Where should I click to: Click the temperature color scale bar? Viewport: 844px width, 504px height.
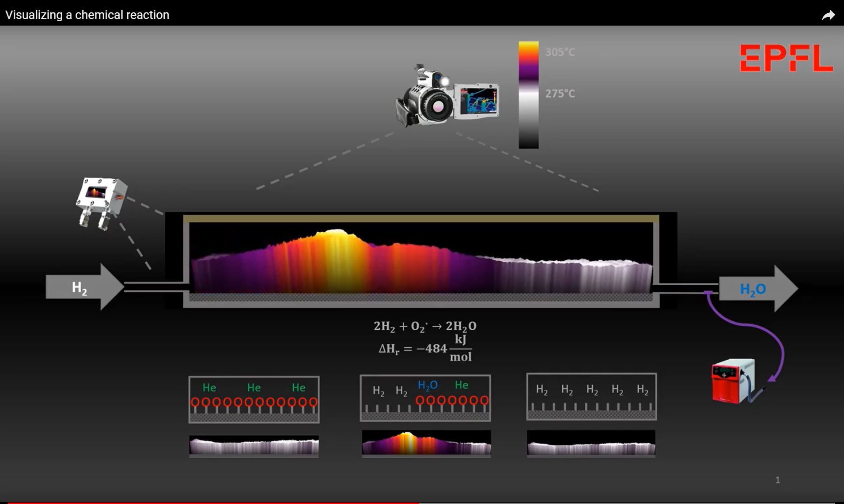click(528, 95)
